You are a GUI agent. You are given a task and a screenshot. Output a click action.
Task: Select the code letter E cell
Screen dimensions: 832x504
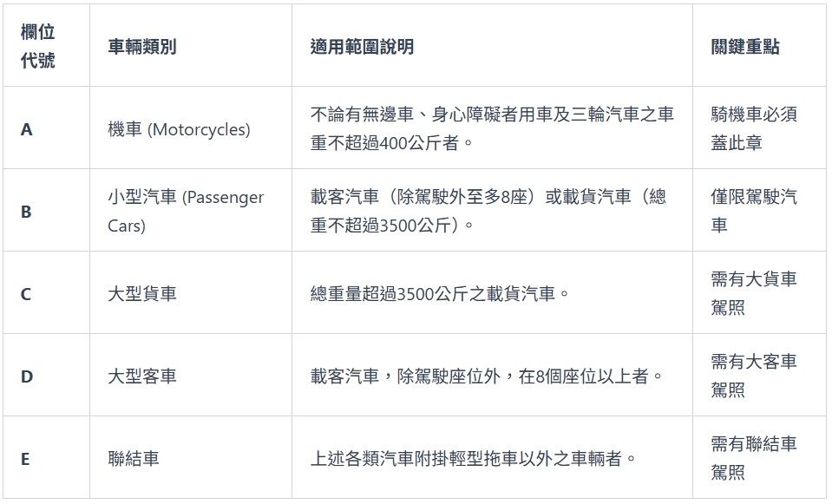tap(25, 459)
